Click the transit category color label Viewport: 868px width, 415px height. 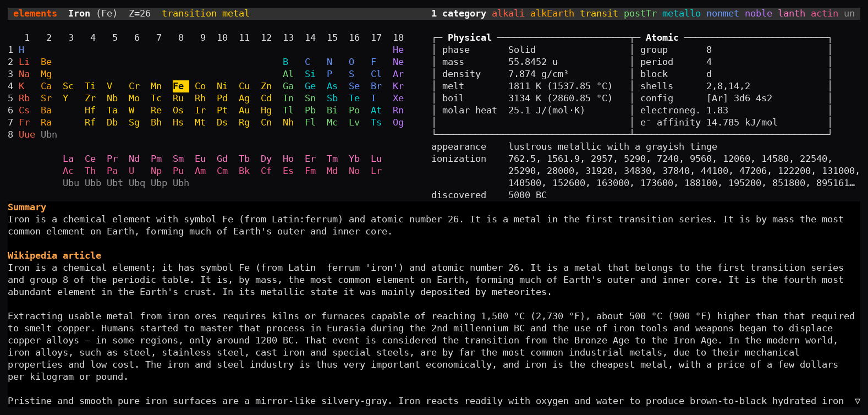click(599, 14)
